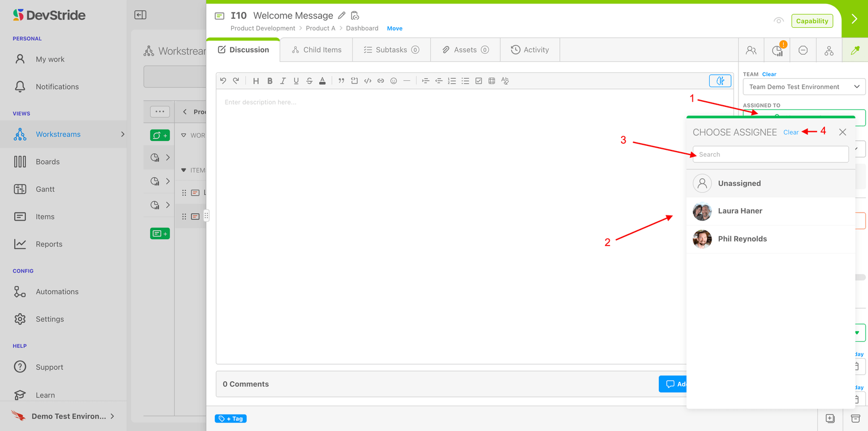Choose text color from the editor toolbar
Viewport: 868px width, 431px height.
tap(322, 81)
